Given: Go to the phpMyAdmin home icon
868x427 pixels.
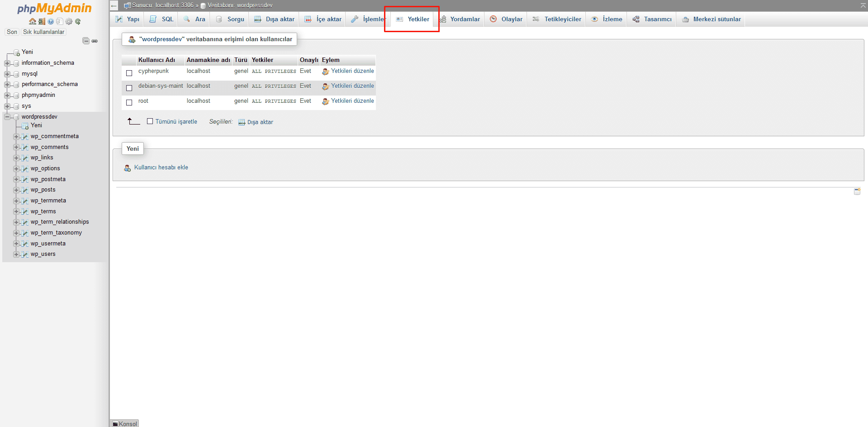Looking at the screenshot, I should point(32,21).
